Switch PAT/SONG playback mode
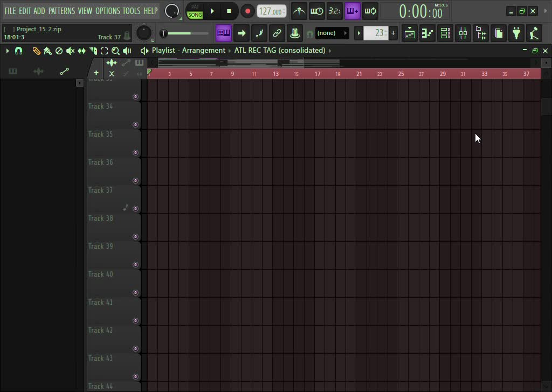Viewport: 552px width, 392px height. pos(195,11)
